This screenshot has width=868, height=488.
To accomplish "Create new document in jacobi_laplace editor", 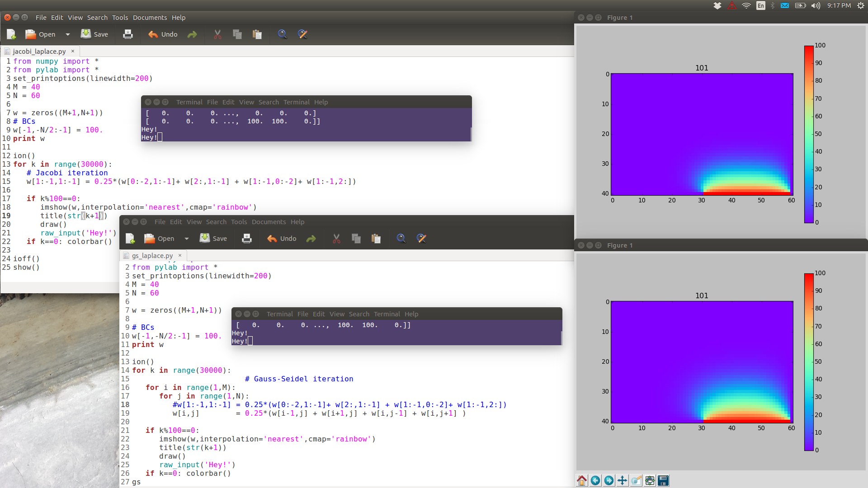I will pyautogui.click(x=11, y=34).
